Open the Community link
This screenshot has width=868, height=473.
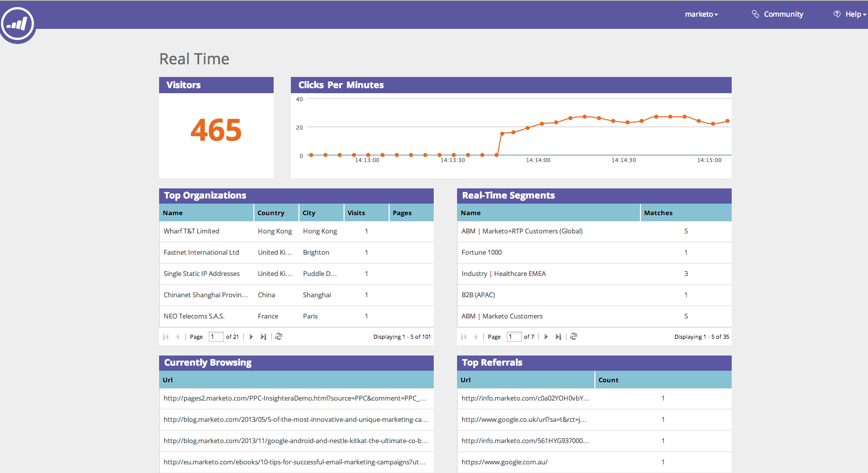click(777, 14)
